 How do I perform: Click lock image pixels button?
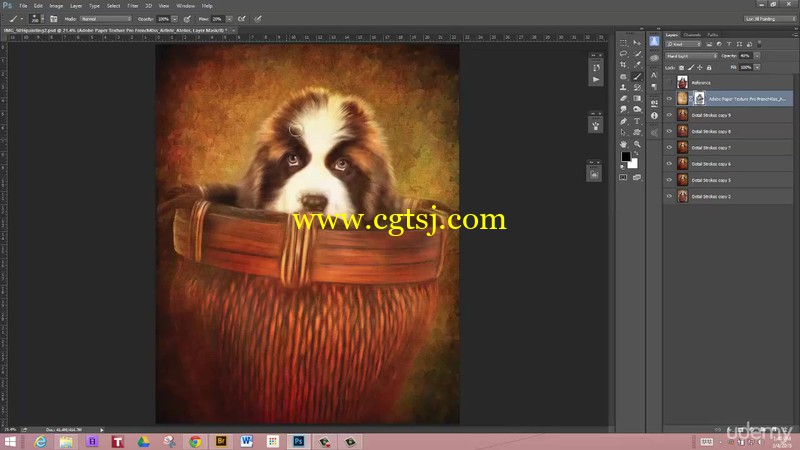pos(691,67)
